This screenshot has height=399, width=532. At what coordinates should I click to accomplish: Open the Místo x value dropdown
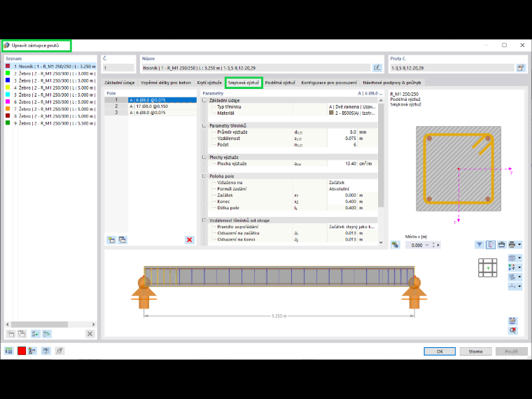[427, 245]
